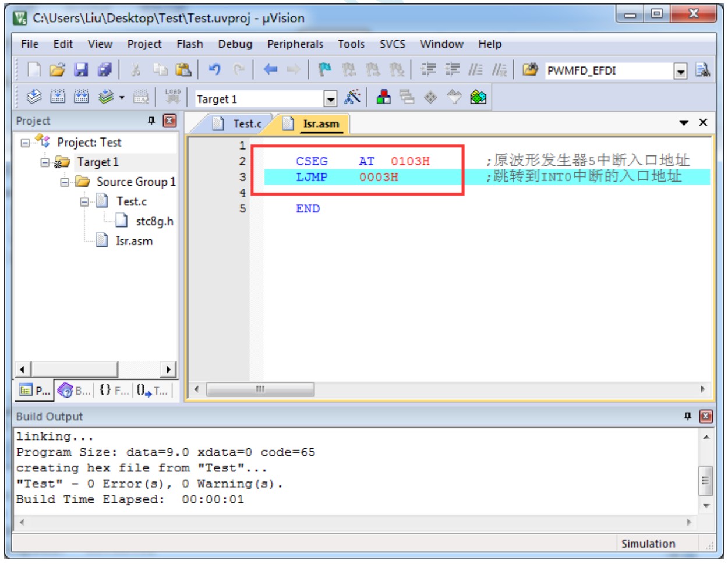Screen dimensions: 728x564
Task: Switch to Functions panel tab
Action: pos(114,391)
